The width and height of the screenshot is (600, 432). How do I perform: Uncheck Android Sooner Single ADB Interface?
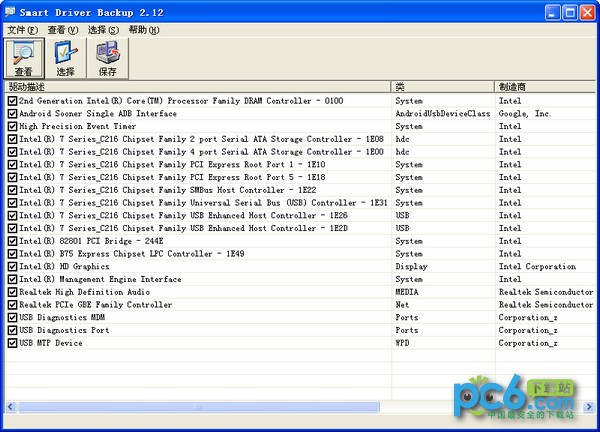click(x=12, y=114)
